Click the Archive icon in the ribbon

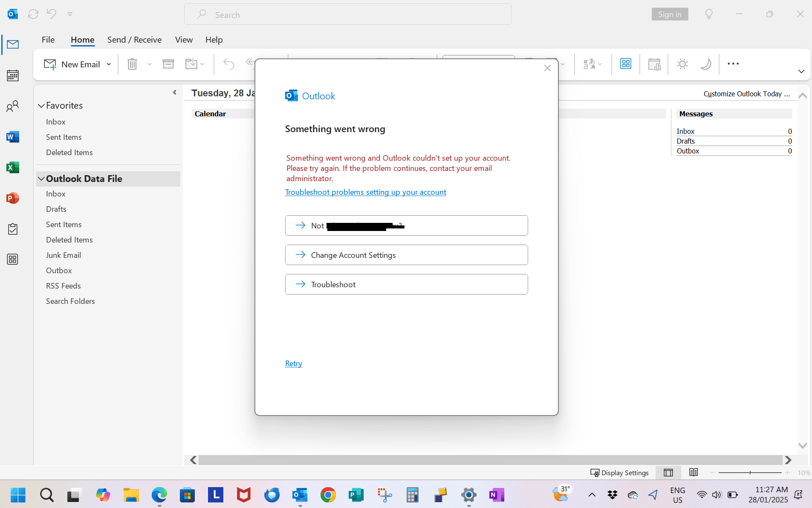click(168, 63)
